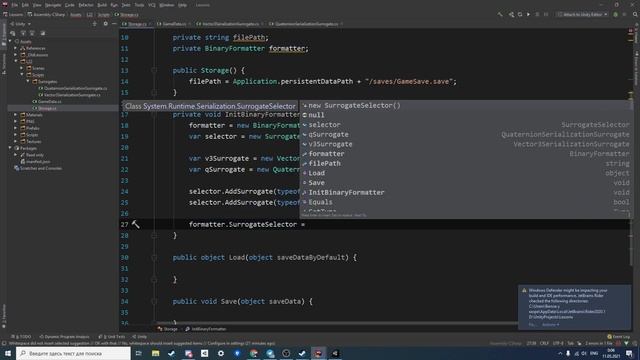Hide the explorer panel with minimize dash

pyautogui.click(x=114, y=24)
